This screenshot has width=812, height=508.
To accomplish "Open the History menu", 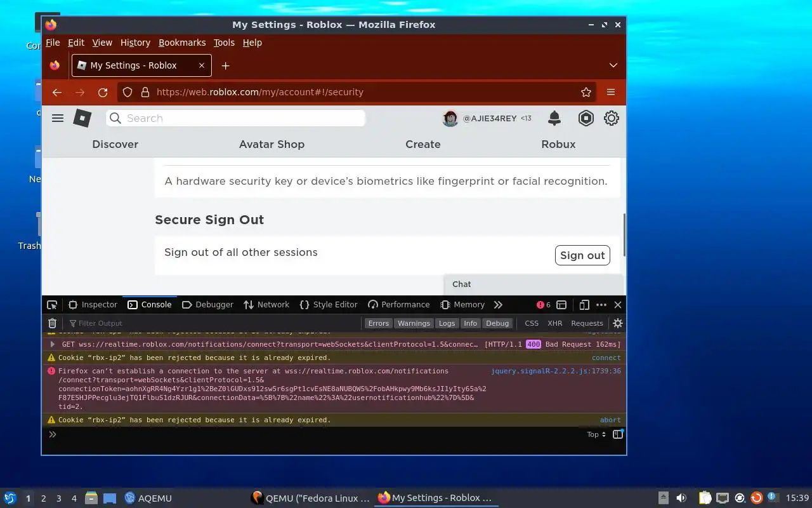I will (135, 43).
